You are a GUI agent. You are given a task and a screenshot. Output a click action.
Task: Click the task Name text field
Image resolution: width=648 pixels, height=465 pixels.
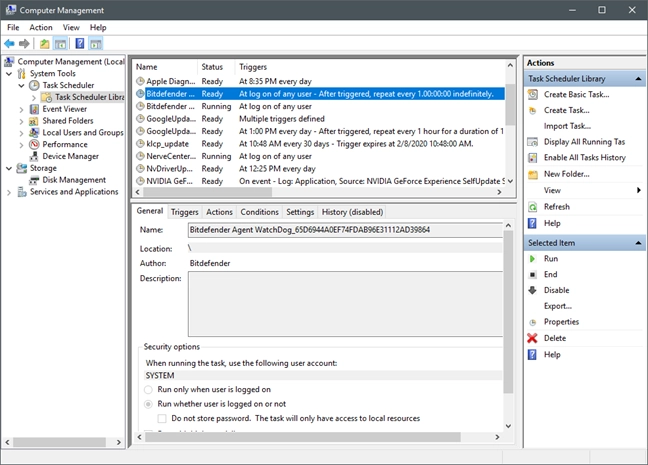point(345,230)
